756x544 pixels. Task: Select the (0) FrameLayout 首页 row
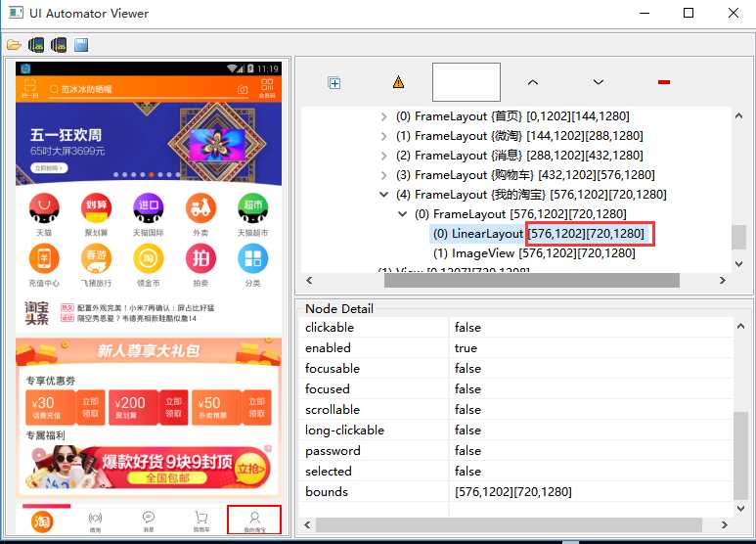tap(512, 116)
